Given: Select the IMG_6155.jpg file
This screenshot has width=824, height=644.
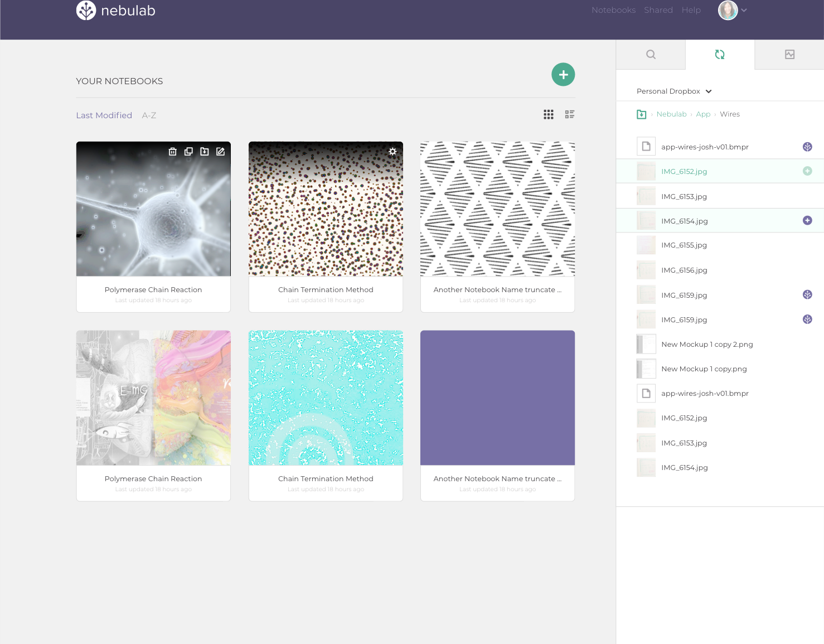Looking at the screenshot, I should click(720, 245).
